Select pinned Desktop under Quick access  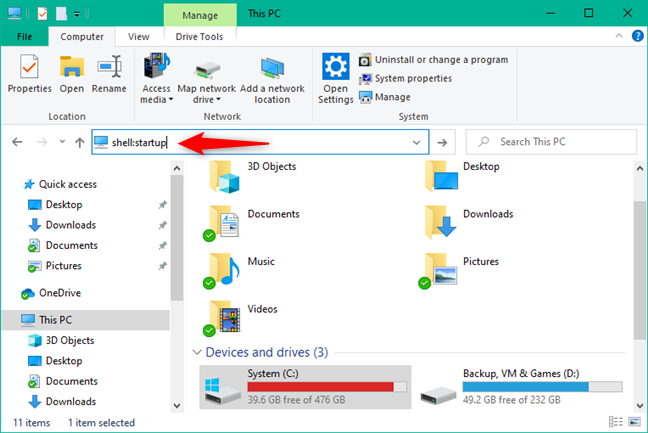[55, 205]
